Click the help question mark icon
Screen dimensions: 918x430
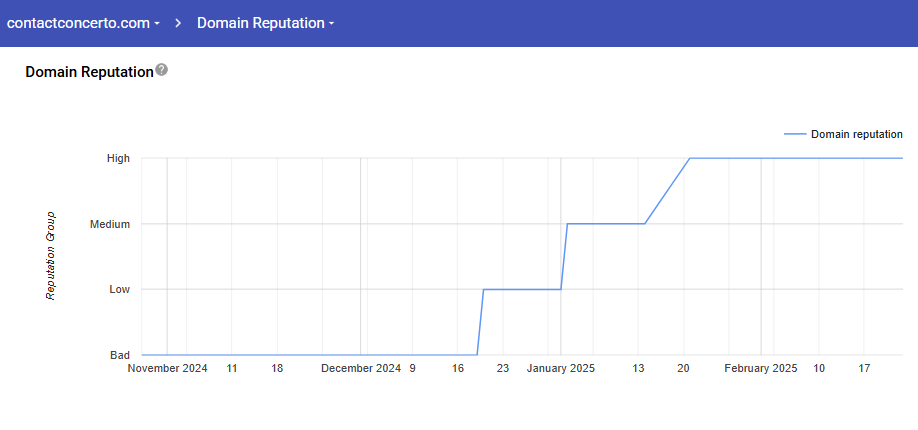(162, 71)
